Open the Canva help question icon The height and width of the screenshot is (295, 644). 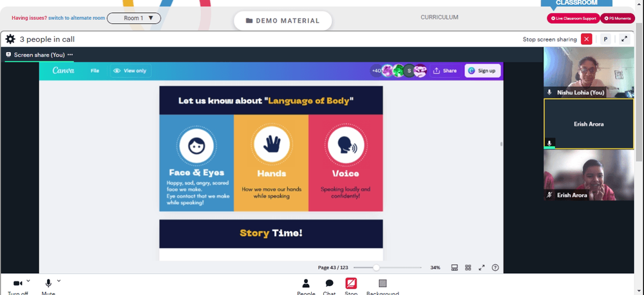tap(495, 267)
